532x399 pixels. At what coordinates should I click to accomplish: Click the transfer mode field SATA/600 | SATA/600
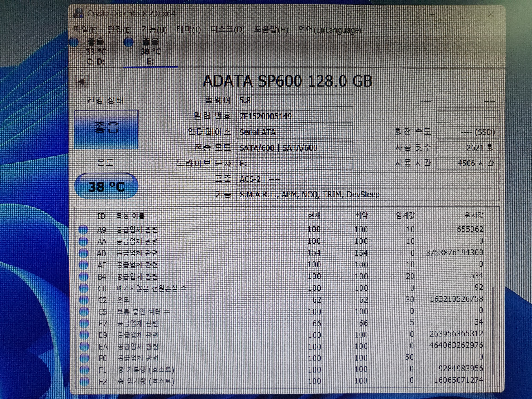(295, 148)
